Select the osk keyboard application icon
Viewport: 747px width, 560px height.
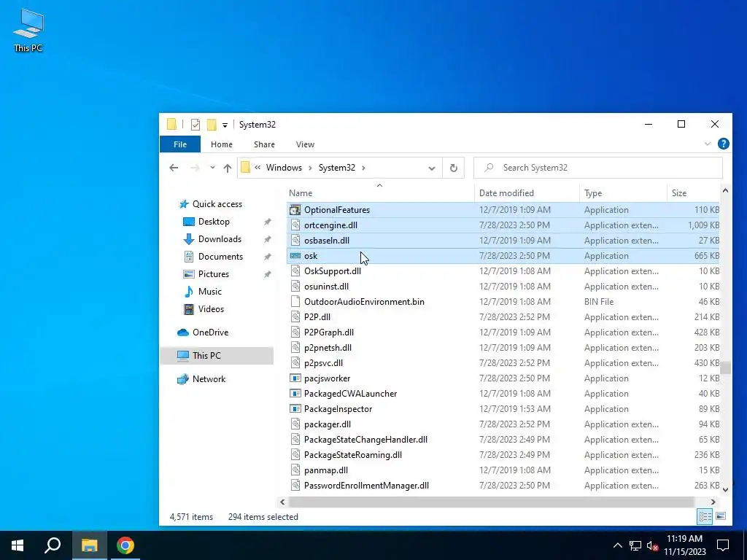pos(295,256)
